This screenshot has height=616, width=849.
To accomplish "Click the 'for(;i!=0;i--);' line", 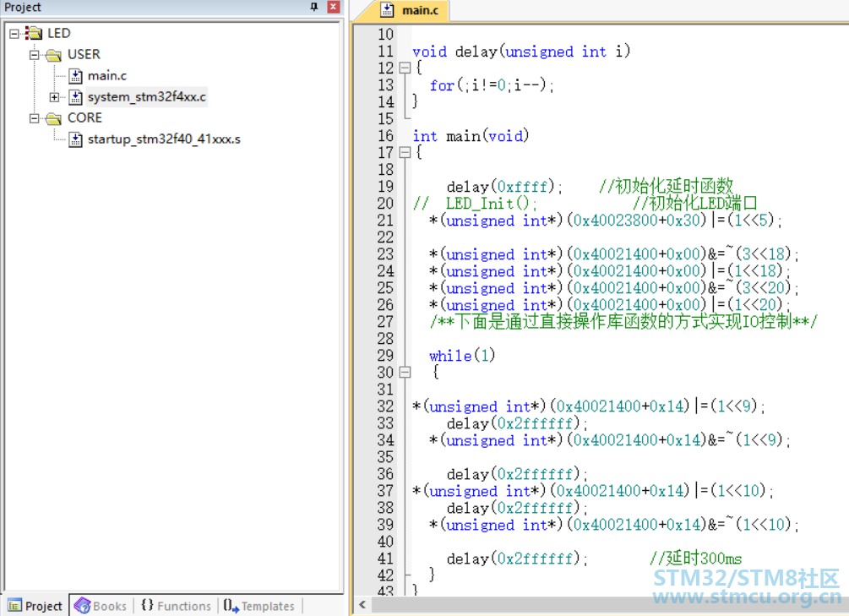I will point(492,85).
